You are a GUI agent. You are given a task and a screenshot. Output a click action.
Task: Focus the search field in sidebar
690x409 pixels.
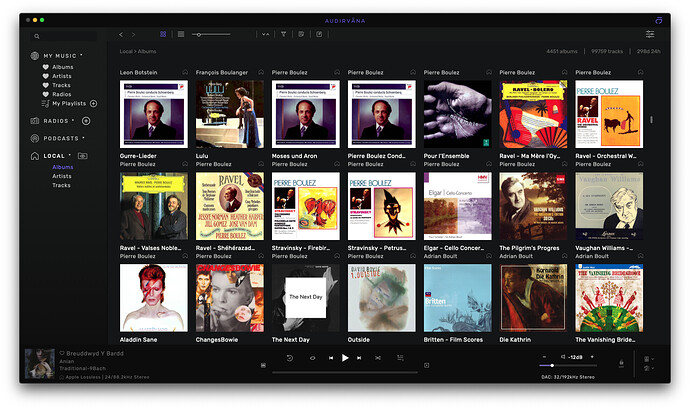[x=64, y=36]
